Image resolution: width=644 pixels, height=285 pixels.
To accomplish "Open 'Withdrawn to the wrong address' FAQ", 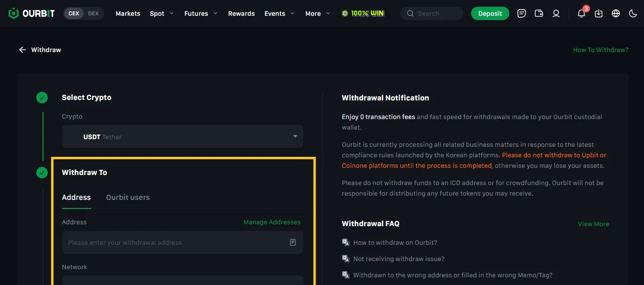I will pyautogui.click(x=453, y=275).
